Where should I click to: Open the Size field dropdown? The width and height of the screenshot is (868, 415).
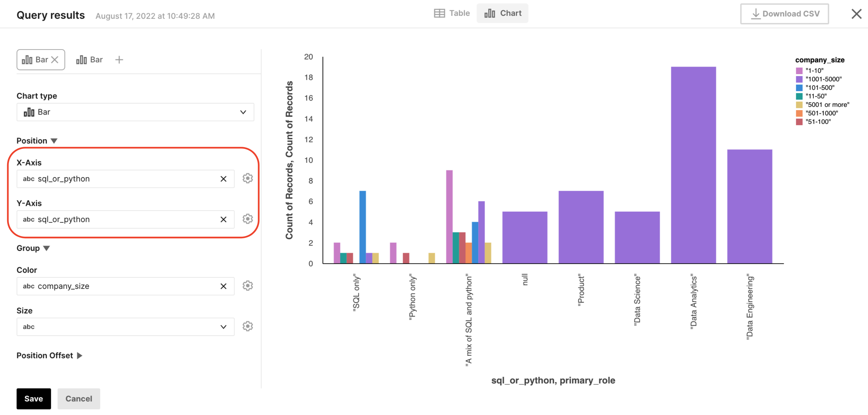click(x=125, y=326)
